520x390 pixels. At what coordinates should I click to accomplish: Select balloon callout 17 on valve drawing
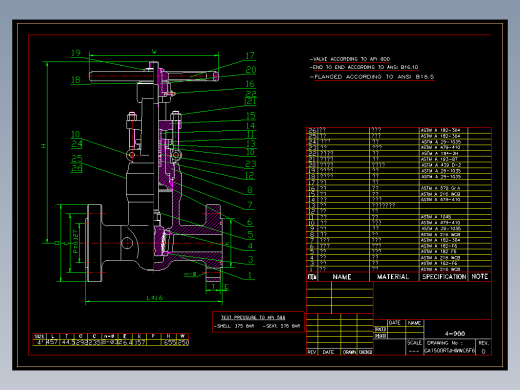point(250,56)
